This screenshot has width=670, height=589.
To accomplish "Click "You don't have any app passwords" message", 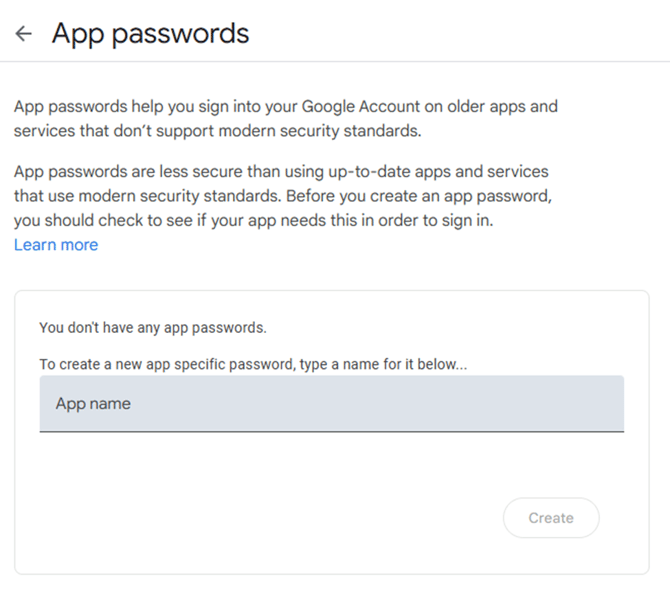I will (x=153, y=327).
